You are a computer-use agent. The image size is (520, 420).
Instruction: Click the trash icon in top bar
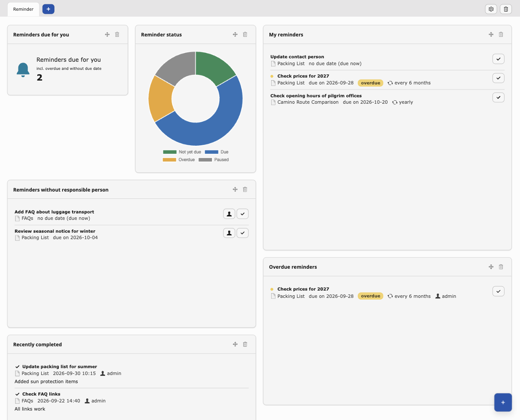(x=506, y=9)
